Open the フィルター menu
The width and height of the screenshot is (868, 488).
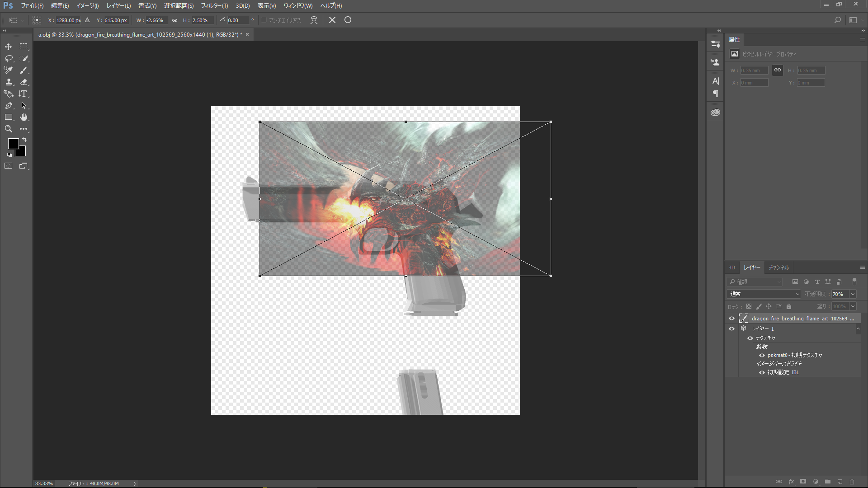click(214, 6)
